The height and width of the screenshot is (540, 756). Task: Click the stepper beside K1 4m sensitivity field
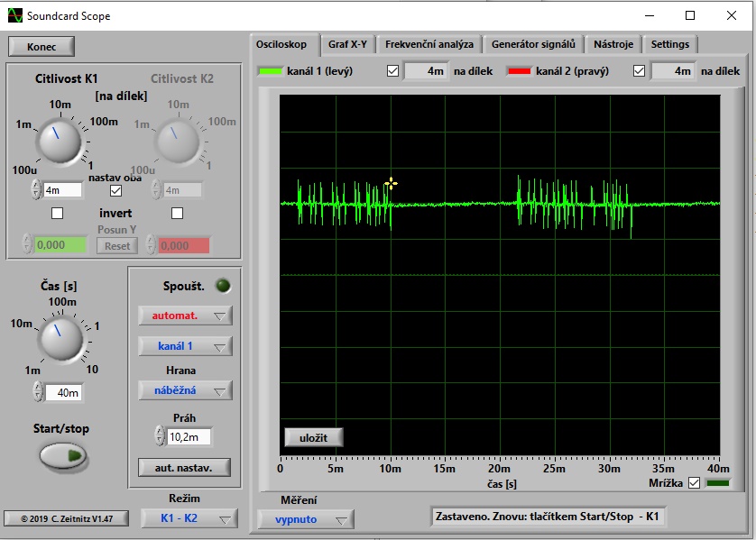click(36, 190)
